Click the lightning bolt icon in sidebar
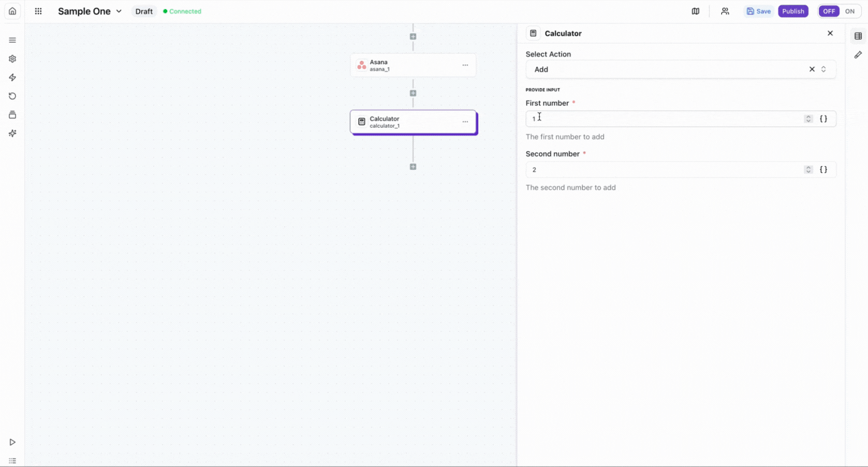The height and width of the screenshot is (467, 868). point(12,78)
